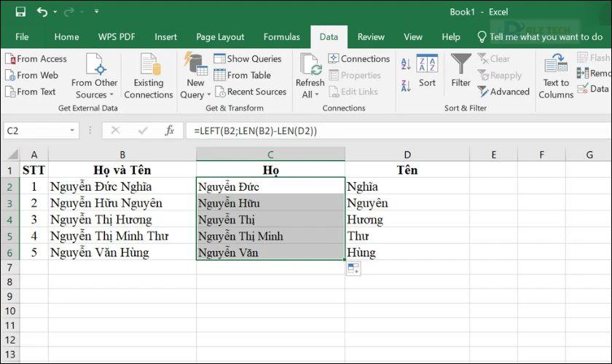Open Existing Connections
Image resolution: width=612 pixels, height=364 pixels.
[149, 76]
